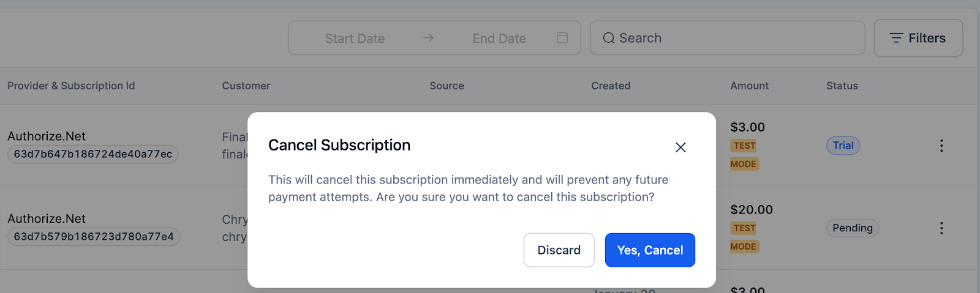Click the Trial status badge
Image resolution: width=980 pixels, height=293 pixels.
[843, 146]
